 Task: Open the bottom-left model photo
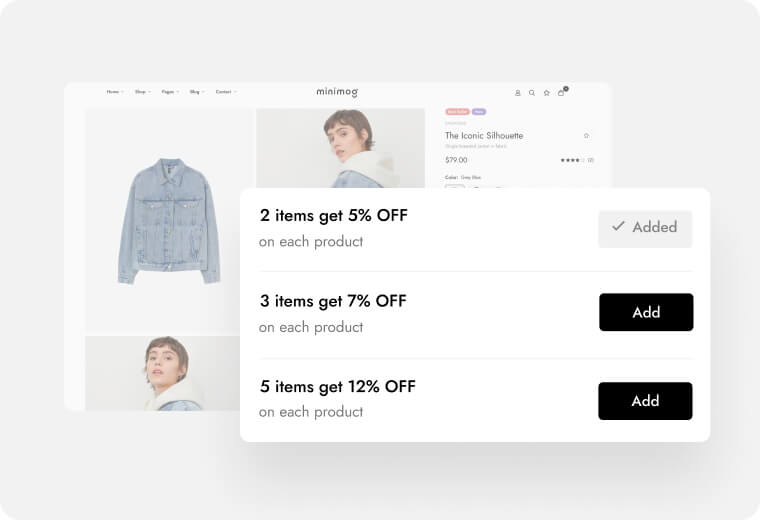(162, 373)
